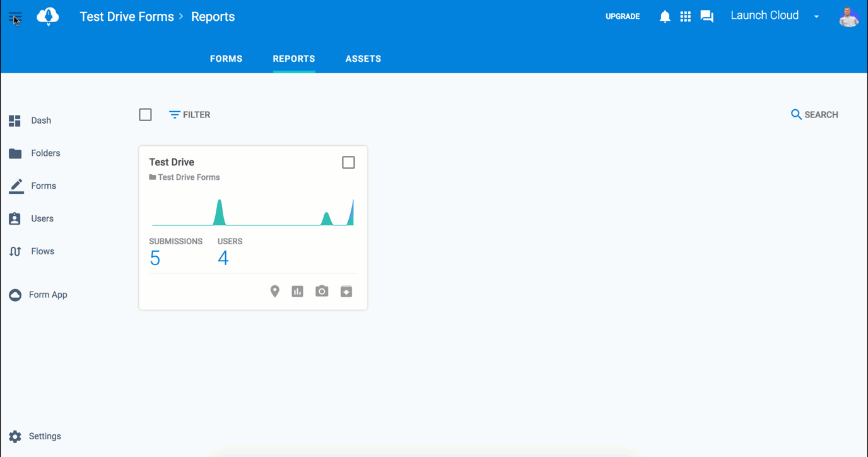Click the Users badge icon in the sidebar
Viewport: 868px width, 457px height.
click(x=15, y=219)
